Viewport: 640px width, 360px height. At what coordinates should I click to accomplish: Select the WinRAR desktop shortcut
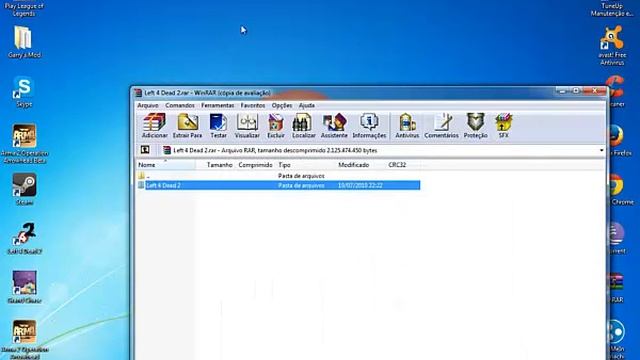617,288
